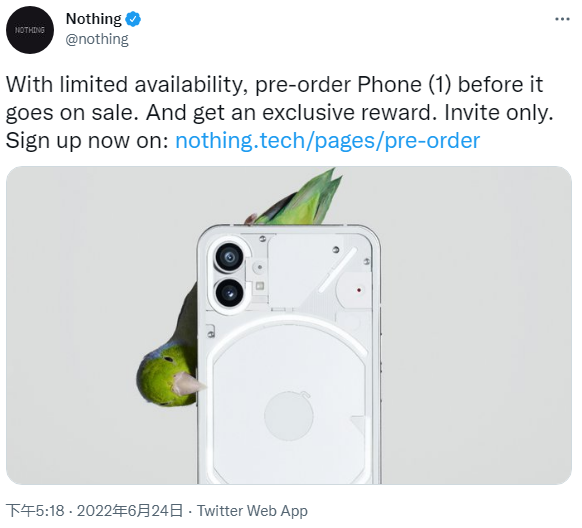Click the blue verified badge
This screenshot has width=582, height=528.
click(133, 19)
